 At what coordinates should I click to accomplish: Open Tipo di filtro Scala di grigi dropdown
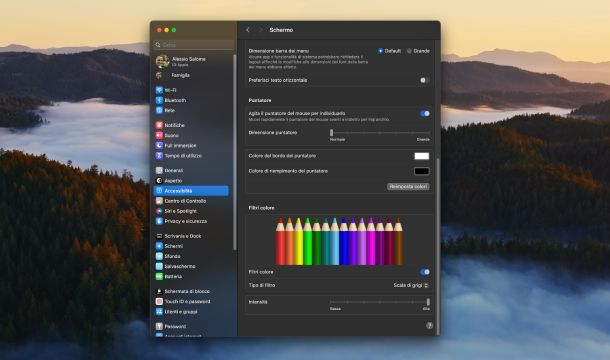pyautogui.click(x=411, y=285)
